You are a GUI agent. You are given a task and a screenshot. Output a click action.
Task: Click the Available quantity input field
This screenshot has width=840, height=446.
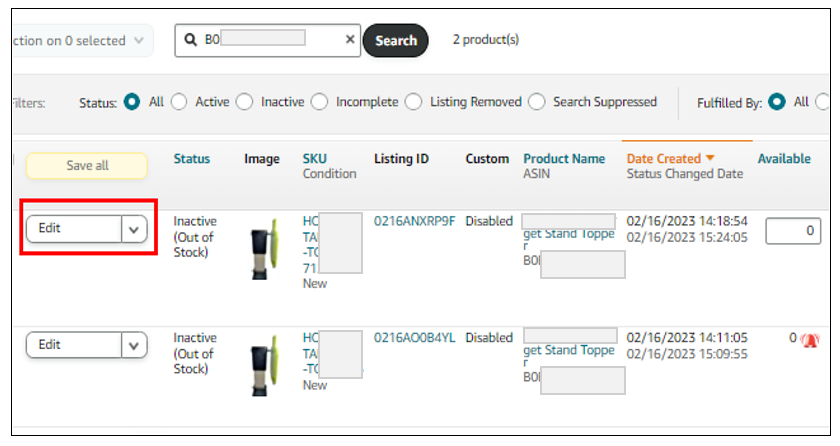[x=793, y=231]
